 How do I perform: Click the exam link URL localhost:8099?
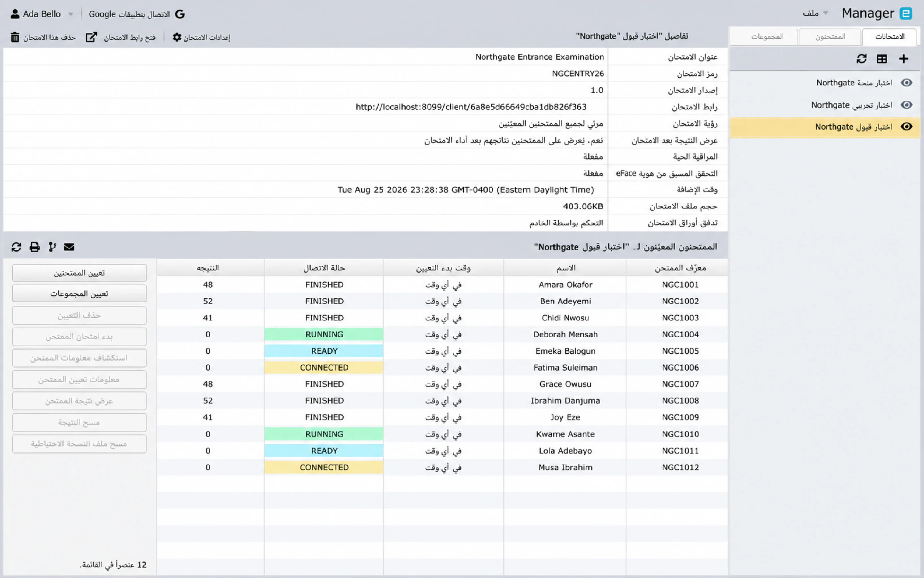(x=471, y=107)
